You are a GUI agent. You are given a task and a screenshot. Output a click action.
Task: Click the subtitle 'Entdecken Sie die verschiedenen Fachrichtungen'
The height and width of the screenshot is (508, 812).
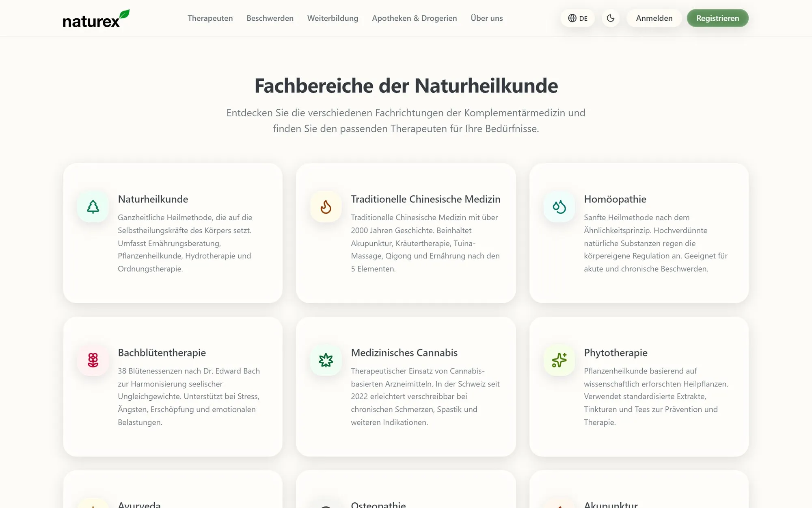(x=406, y=121)
